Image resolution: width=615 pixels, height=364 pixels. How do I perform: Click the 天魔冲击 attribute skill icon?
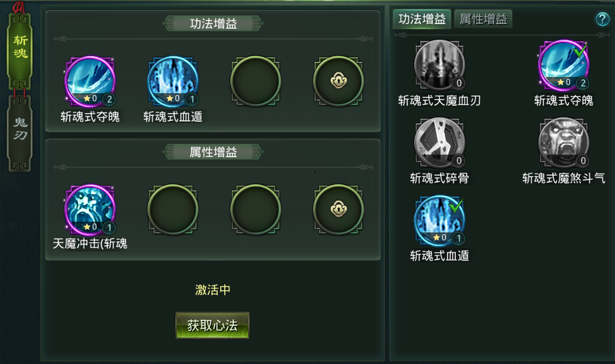coord(90,210)
